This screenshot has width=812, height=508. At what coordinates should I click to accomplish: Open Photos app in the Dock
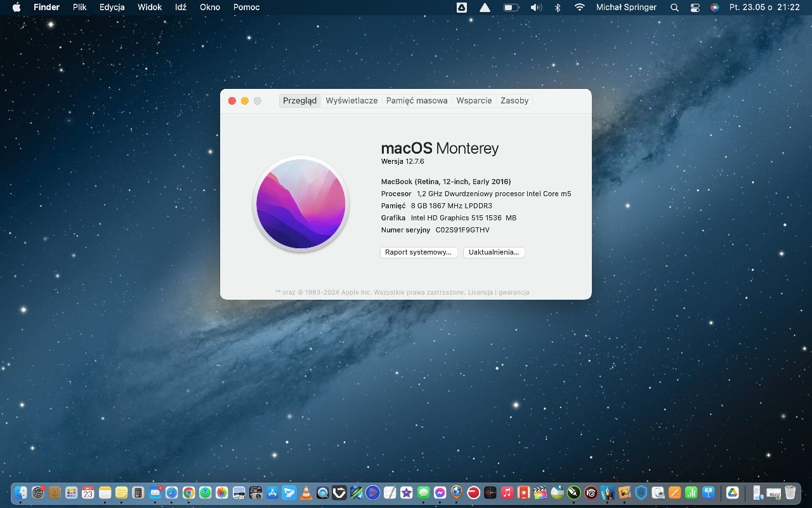[221, 492]
